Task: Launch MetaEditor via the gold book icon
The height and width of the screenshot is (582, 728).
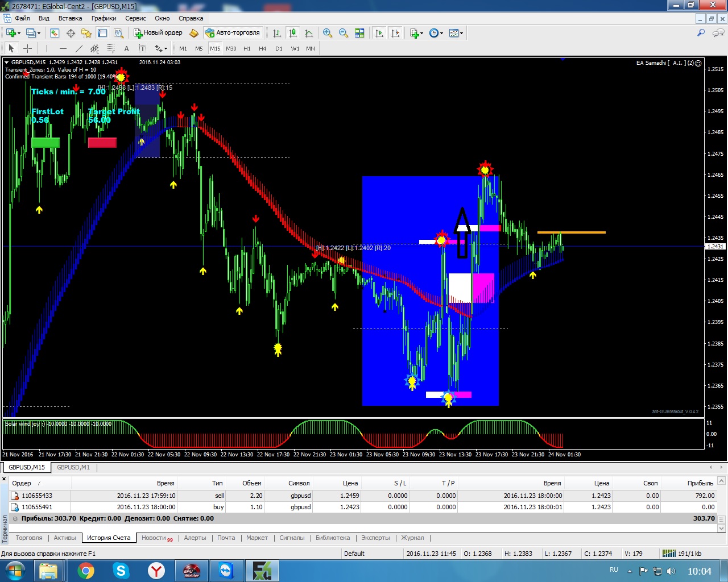Action: click(194, 33)
